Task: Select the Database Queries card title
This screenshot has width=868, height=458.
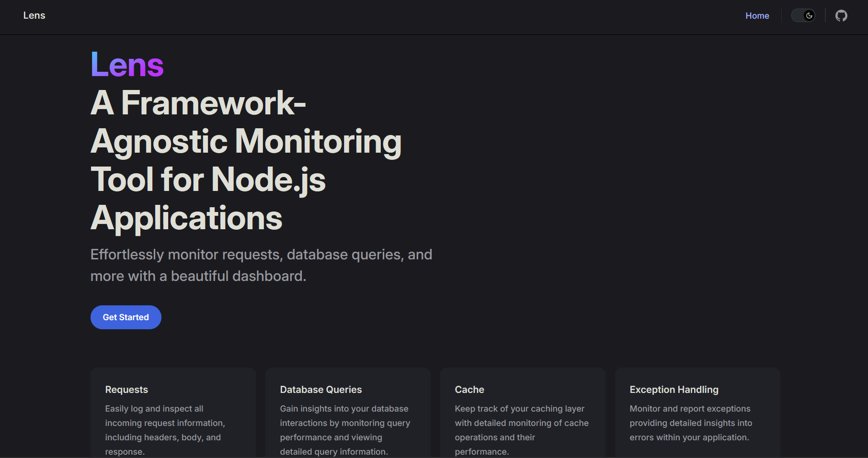Action: click(320, 390)
